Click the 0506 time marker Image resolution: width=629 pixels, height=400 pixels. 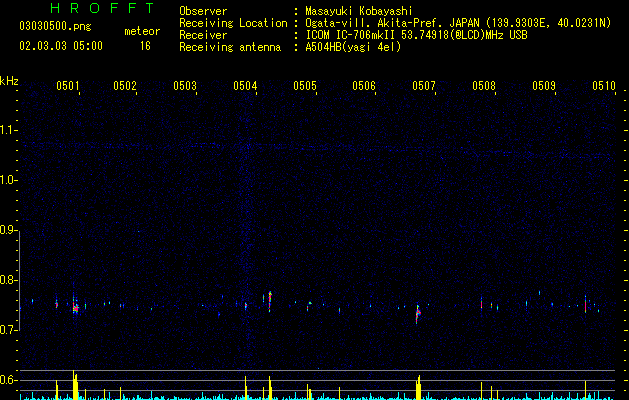pyautogui.click(x=364, y=85)
